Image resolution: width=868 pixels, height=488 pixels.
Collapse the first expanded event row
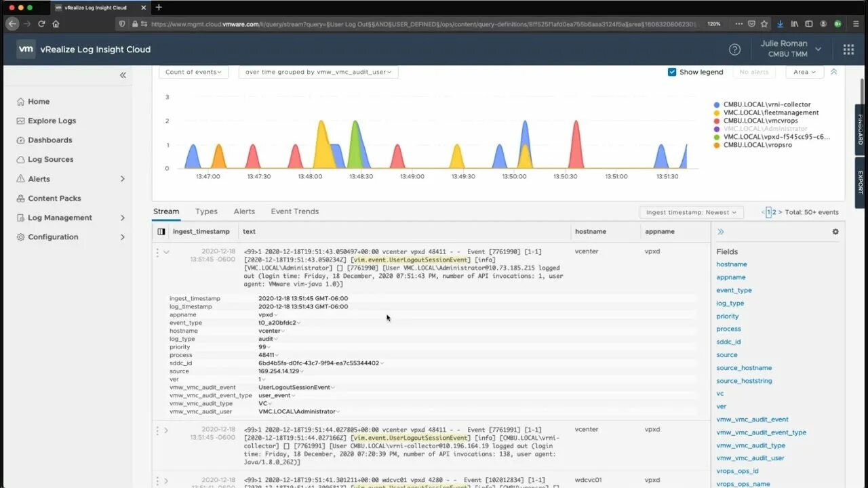tap(166, 252)
